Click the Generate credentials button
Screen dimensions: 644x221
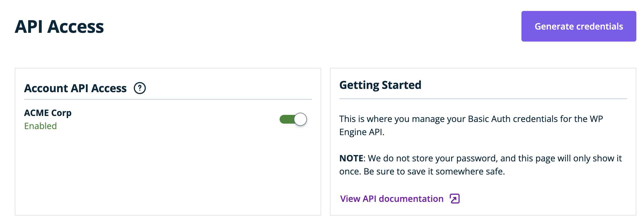tap(579, 26)
